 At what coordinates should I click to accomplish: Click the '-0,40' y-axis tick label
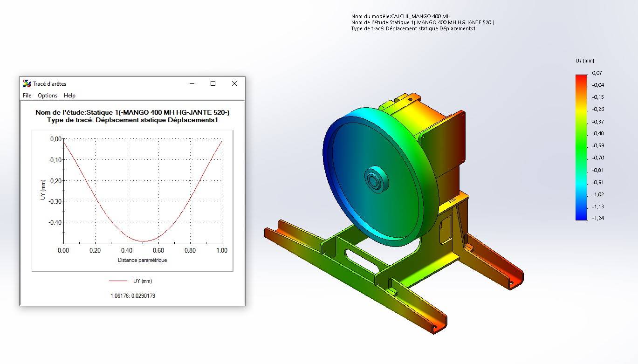(55, 222)
